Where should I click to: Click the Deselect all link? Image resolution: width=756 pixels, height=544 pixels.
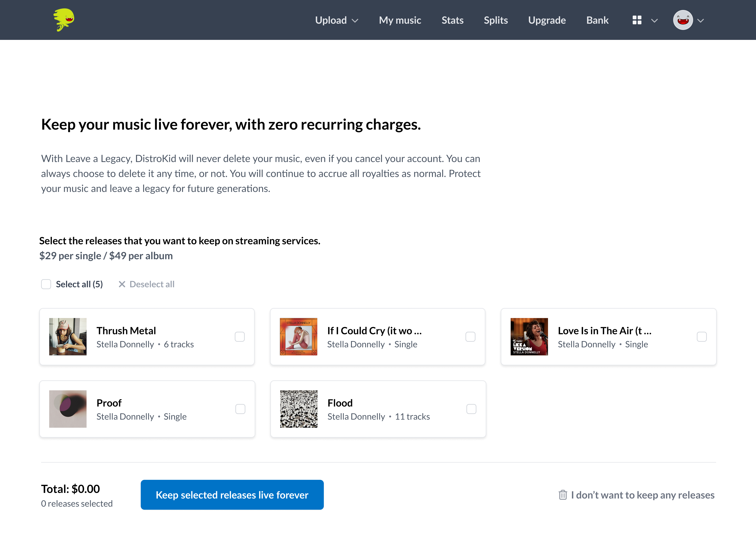(x=152, y=284)
